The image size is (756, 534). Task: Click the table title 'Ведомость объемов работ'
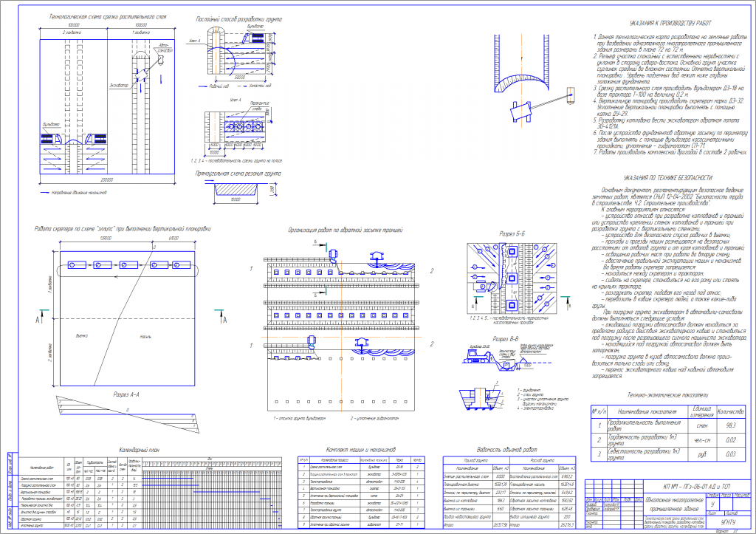pos(506,450)
